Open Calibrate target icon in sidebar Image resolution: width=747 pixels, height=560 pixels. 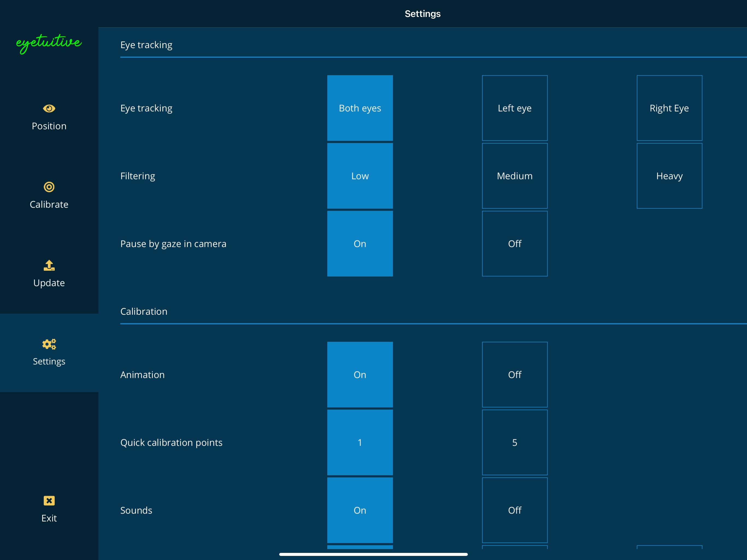49,187
